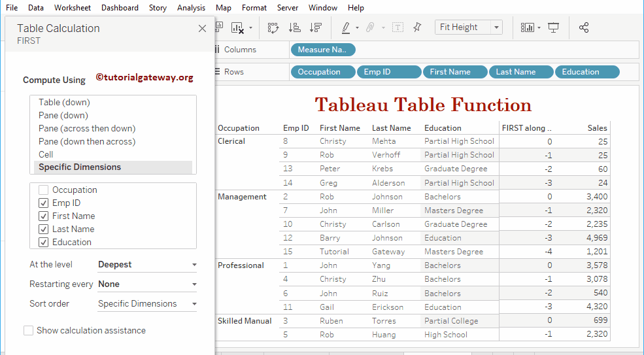
Task: Open the Format menu
Action: coord(254,8)
